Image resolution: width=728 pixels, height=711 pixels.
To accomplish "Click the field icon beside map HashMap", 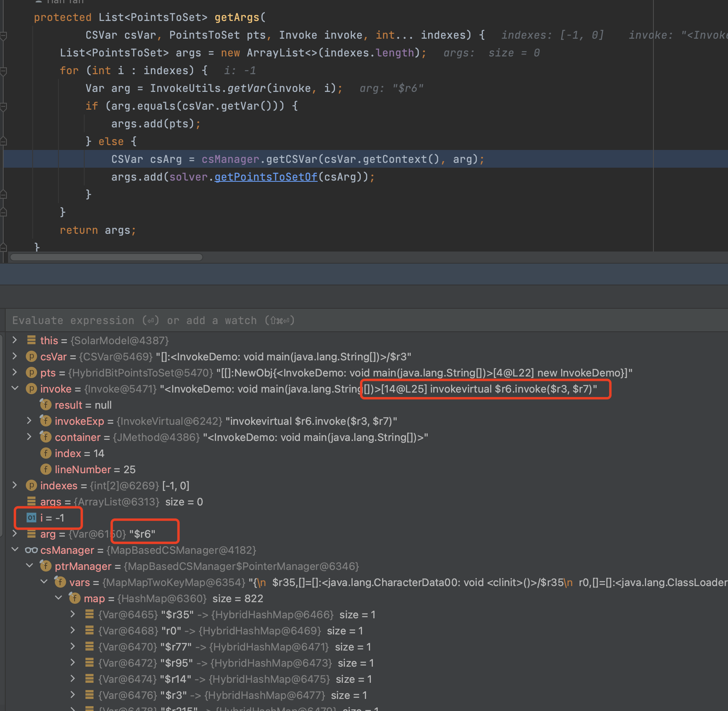I will coord(75,598).
